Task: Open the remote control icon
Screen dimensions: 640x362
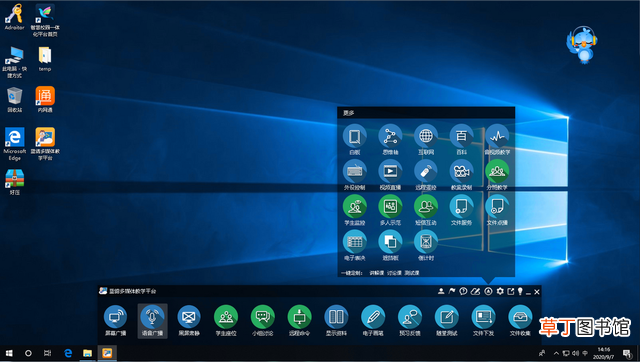Action: pos(426,171)
